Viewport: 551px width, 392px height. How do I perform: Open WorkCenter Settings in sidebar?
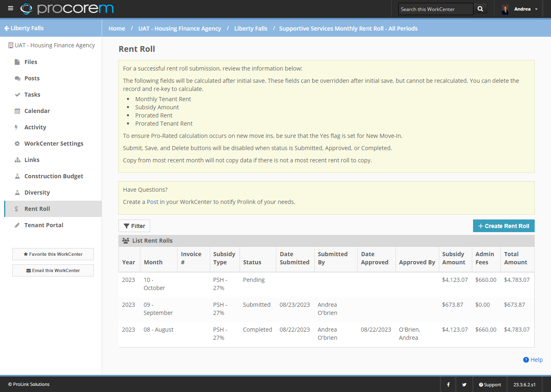tap(53, 144)
